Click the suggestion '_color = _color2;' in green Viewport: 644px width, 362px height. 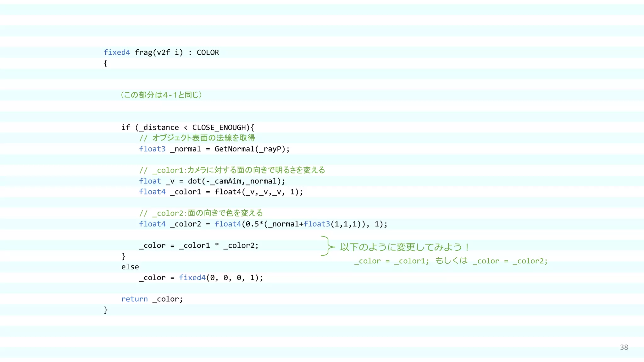pos(510,261)
